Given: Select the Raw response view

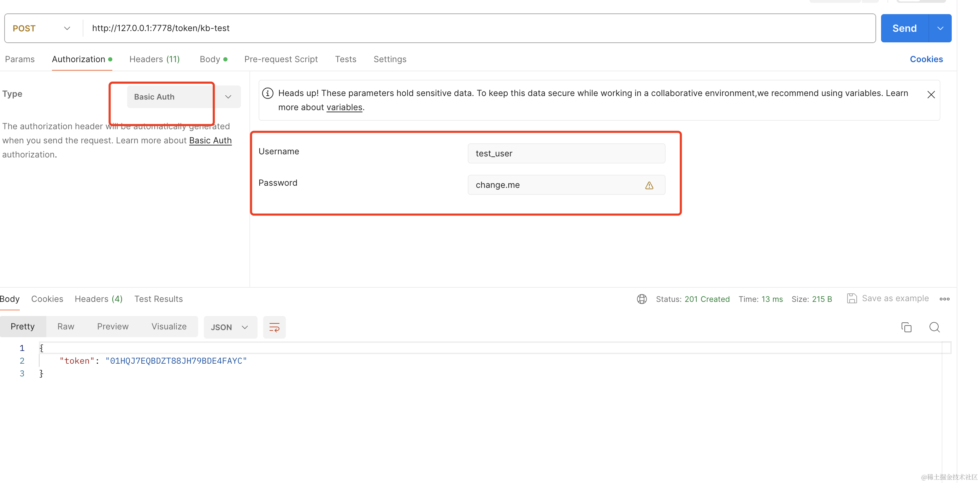Looking at the screenshot, I should coord(65,326).
